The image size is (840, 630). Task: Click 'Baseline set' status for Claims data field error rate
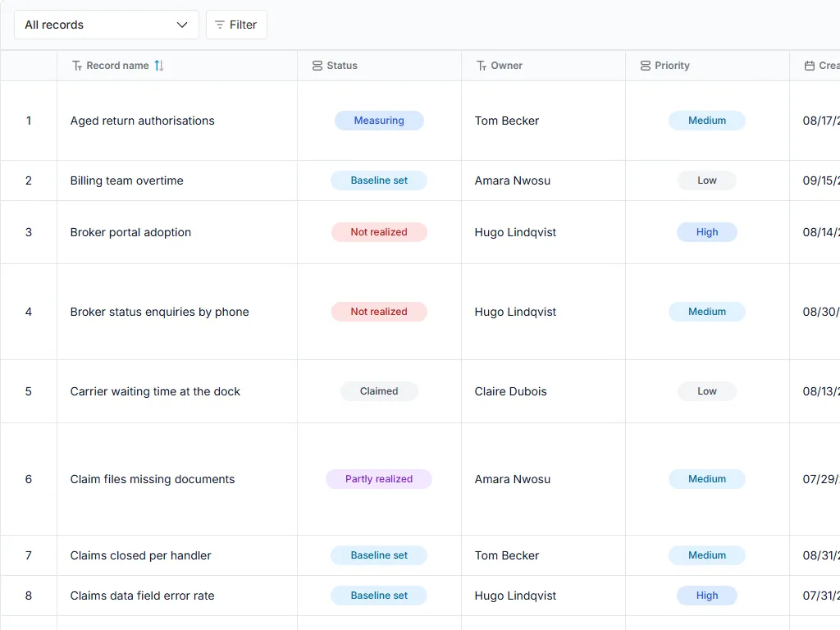pyautogui.click(x=379, y=596)
